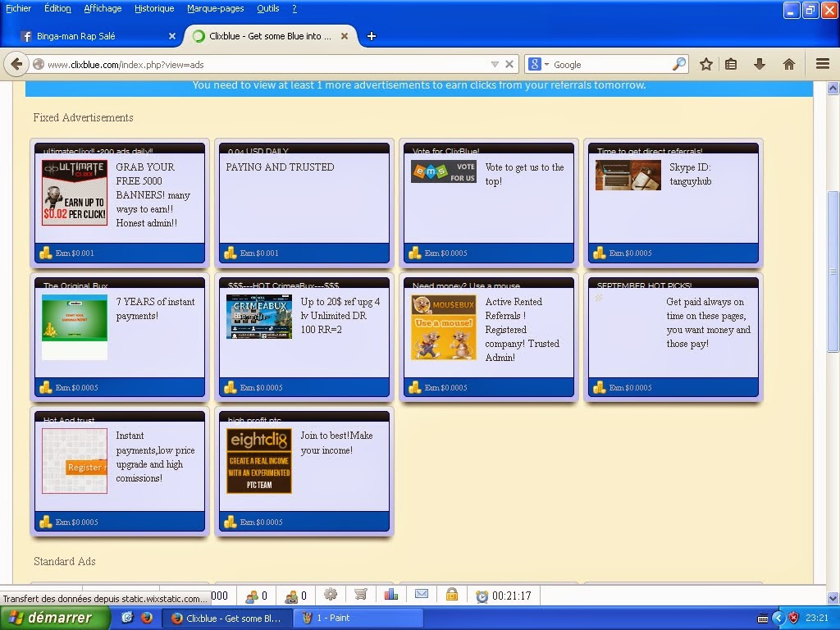The width and height of the screenshot is (840, 630).
Task: Open the downloads arrow icon
Action: tap(759, 65)
